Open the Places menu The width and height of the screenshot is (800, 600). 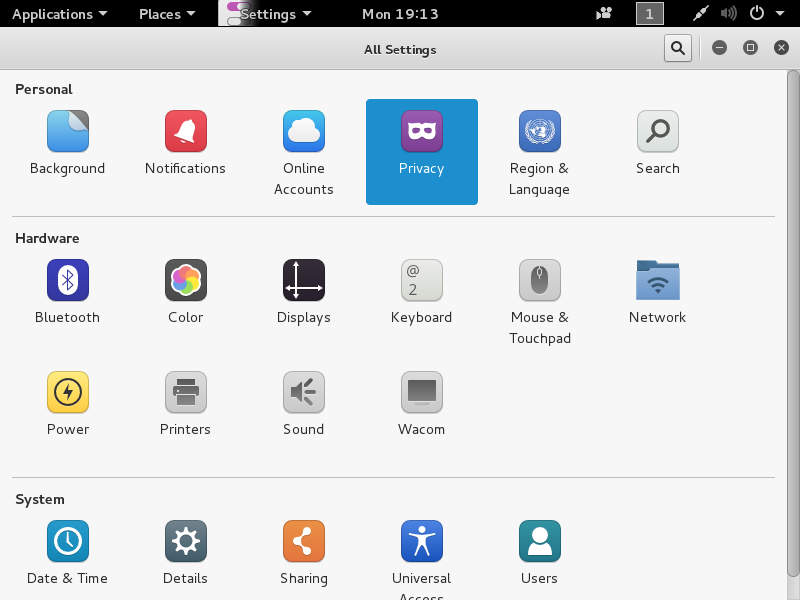click(x=167, y=14)
